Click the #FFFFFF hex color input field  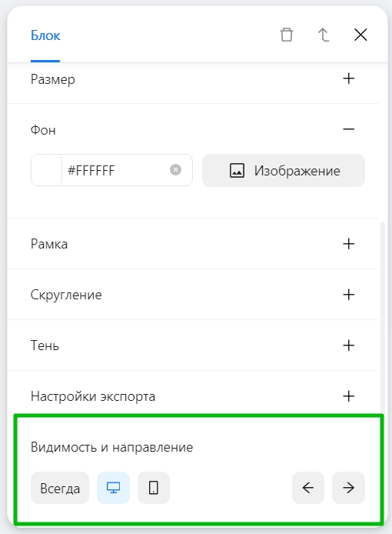click(116, 170)
